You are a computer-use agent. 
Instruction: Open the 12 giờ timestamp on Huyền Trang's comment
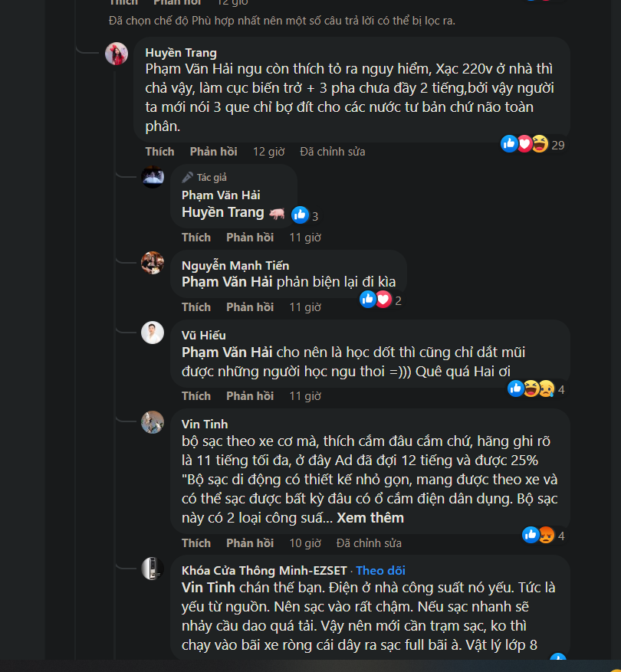pos(269,152)
